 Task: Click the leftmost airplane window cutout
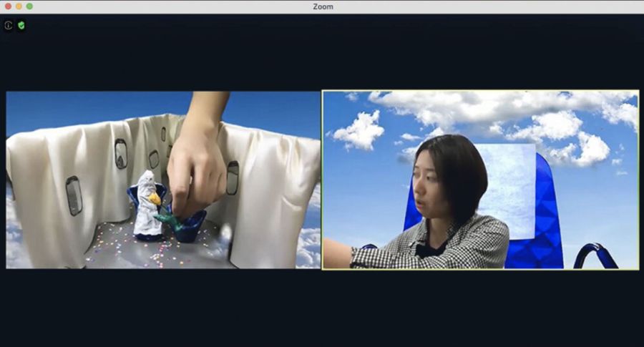74,195
